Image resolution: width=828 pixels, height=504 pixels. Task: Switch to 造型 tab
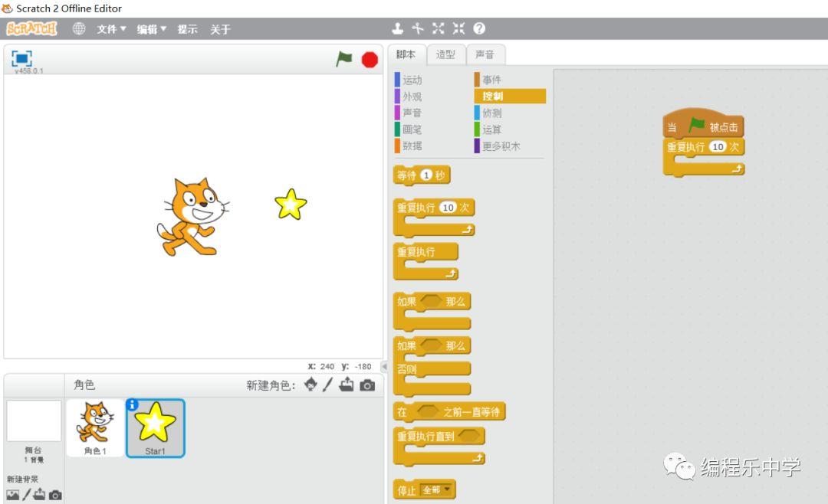click(445, 54)
